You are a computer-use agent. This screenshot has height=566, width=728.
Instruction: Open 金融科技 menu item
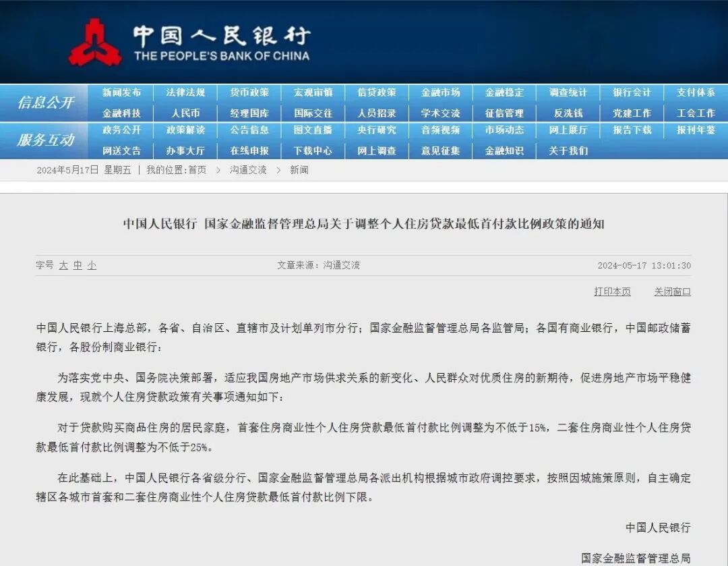[121, 113]
